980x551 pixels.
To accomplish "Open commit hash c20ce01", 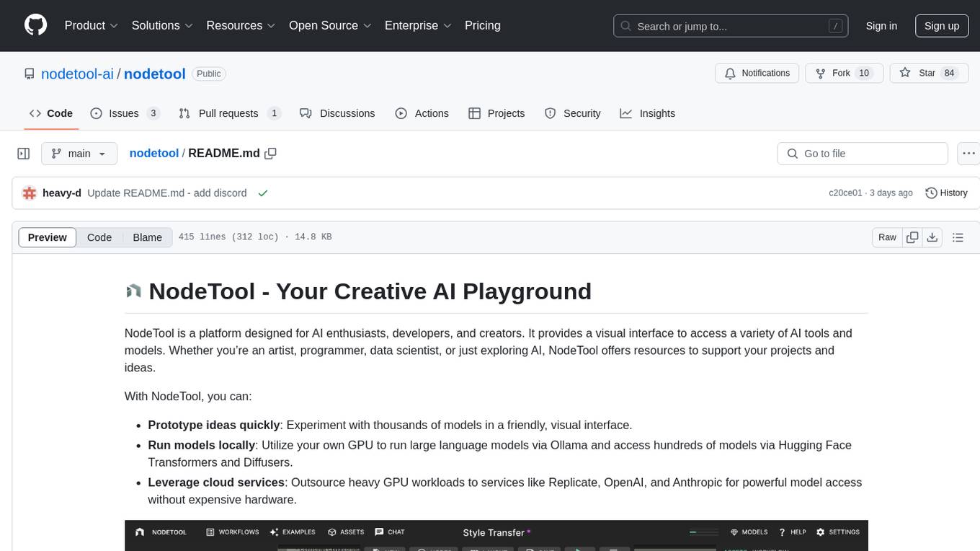I will coord(845,193).
